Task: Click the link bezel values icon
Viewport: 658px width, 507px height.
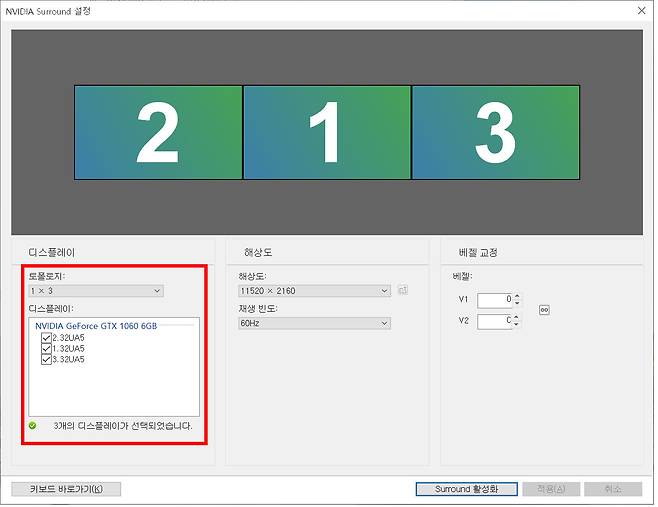Action: (x=544, y=310)
